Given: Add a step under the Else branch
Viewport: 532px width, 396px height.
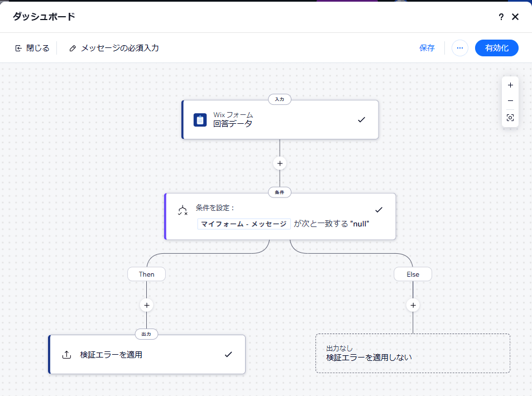Looking at the screenshot, I should click(413, 306).
